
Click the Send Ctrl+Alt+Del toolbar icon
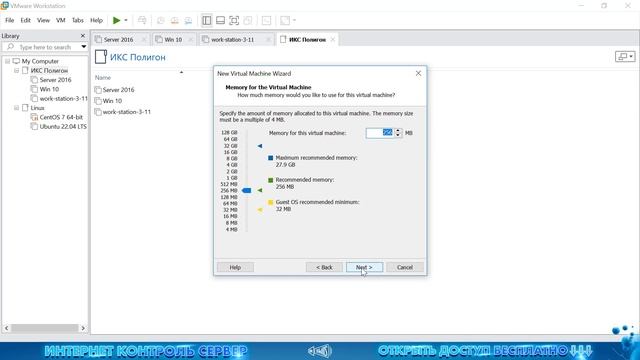tap(142, 20)
